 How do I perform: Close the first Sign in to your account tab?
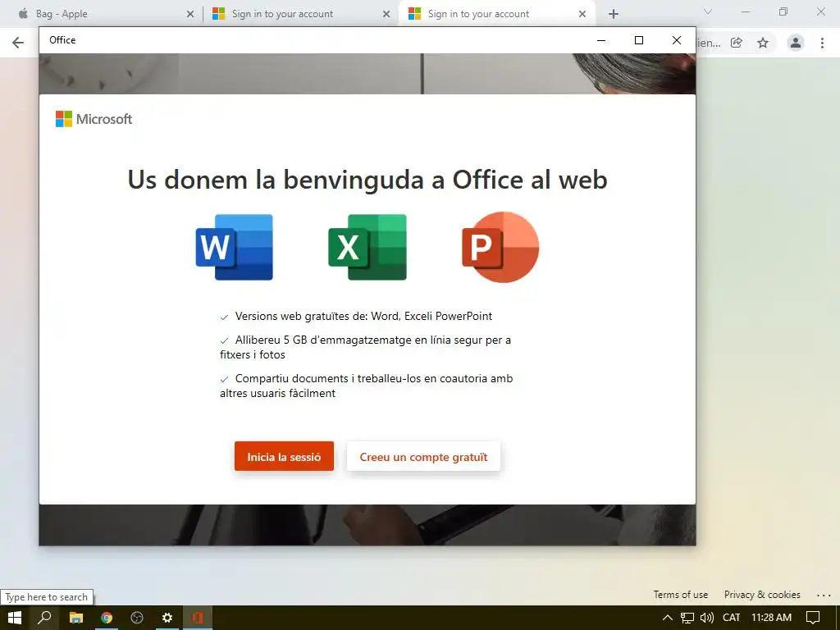[x=386, y=14]
